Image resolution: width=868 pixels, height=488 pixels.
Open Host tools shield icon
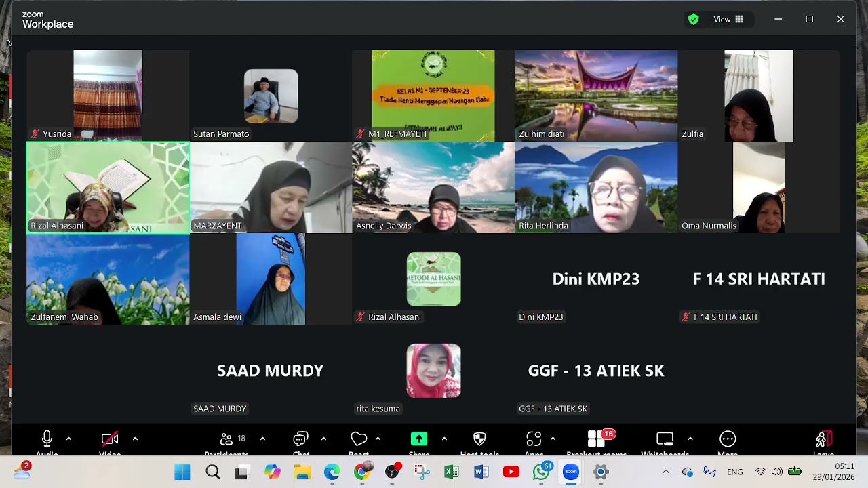tap(479, 439)
